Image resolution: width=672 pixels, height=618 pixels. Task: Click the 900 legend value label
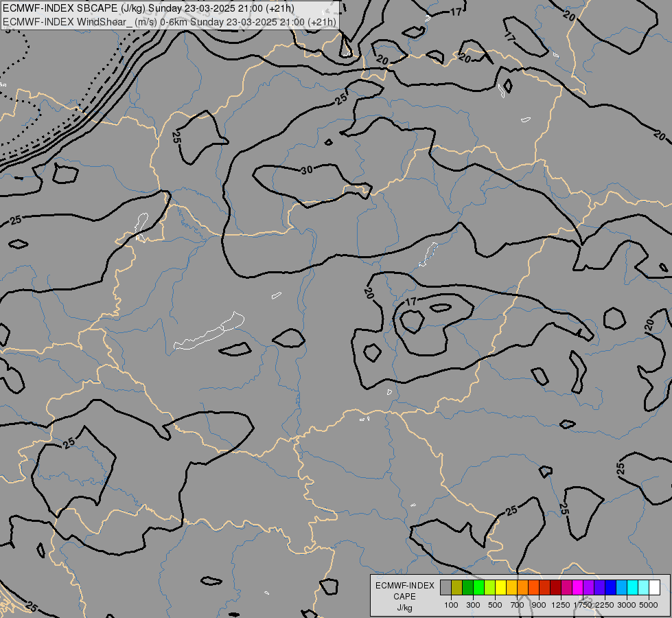coord(539,605)
